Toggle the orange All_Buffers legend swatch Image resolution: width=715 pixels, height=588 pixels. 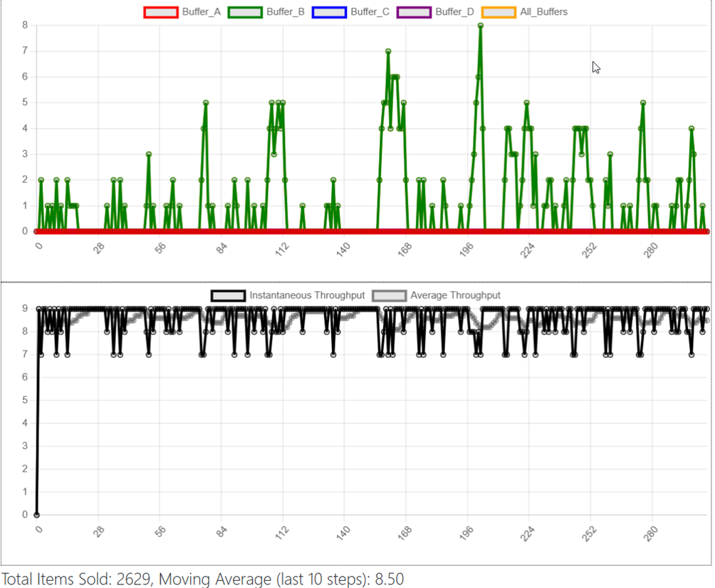pyautogui.click(x=499, y=12)
